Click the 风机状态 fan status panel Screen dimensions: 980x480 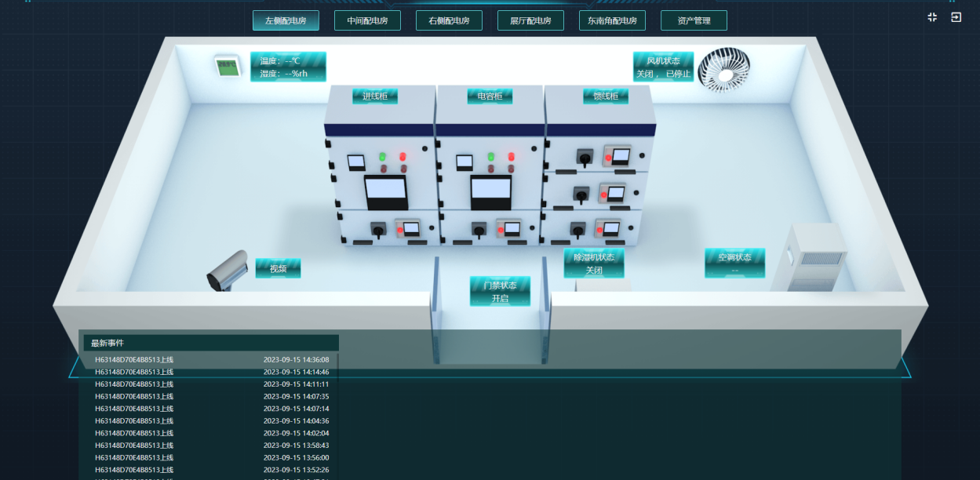coord(663,67)
